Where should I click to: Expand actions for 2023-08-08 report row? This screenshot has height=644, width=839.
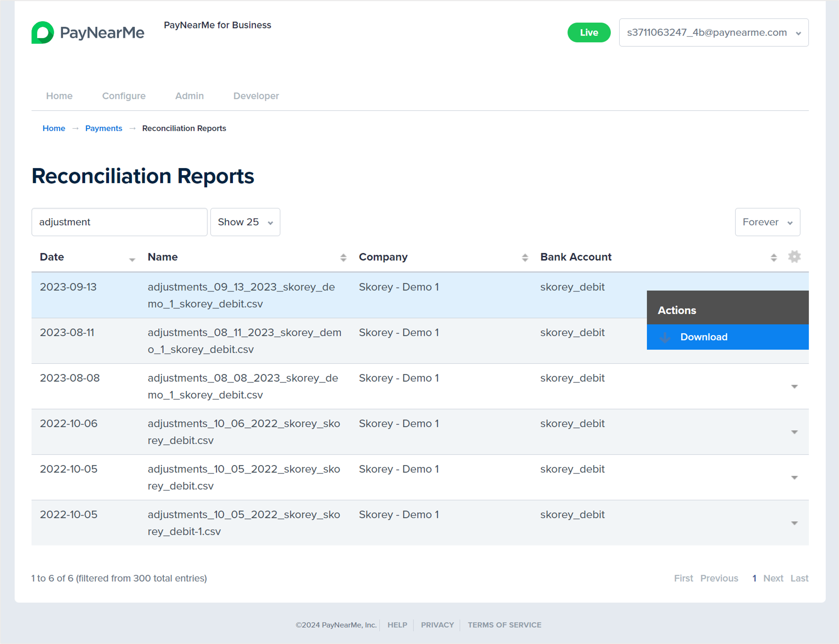pyautogui.click(x=794, y=386)
